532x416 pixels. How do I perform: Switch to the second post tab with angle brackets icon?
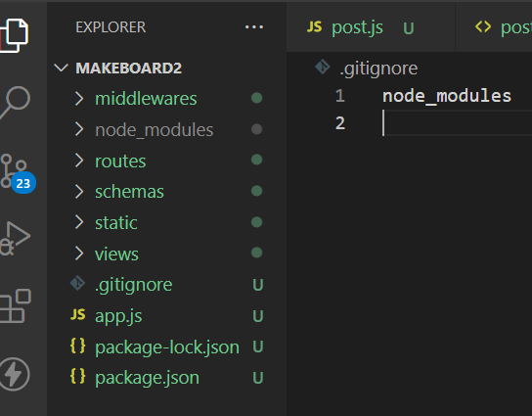(494, 27)
